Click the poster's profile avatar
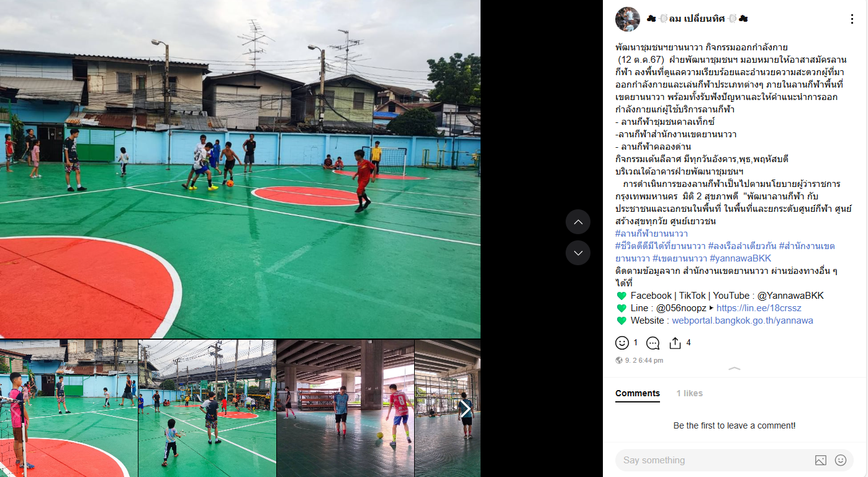 [x=627, y=19]
